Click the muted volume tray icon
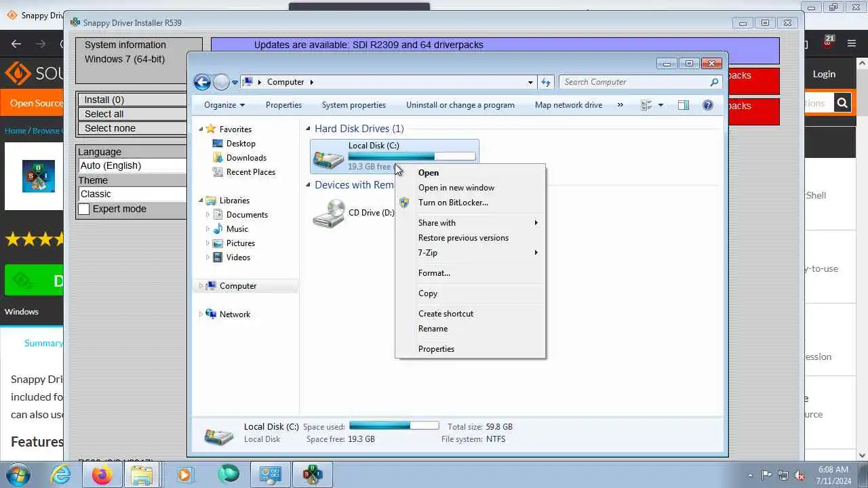868x488 pixels. [x=800, y=475]
